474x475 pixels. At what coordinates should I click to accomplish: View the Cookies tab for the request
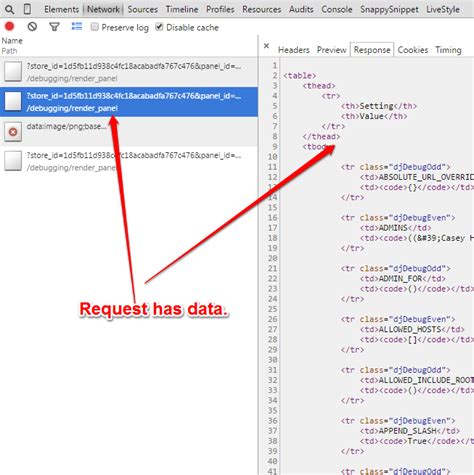click(413, 50)
